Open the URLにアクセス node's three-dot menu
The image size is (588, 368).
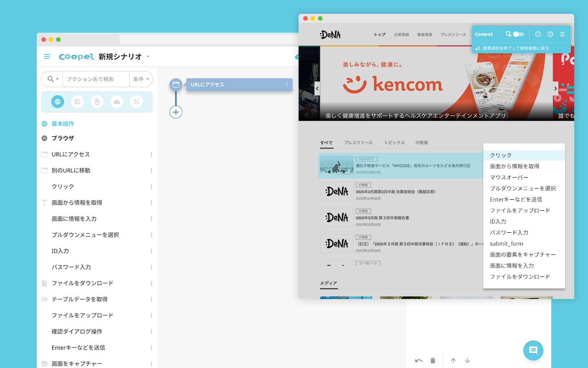[x=287, y=85]
